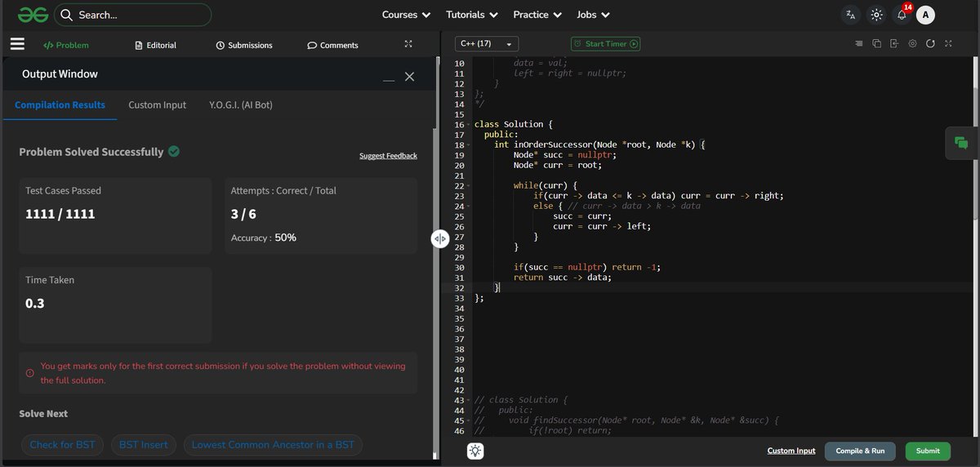The image size is (980, 467).
Task: Open the C++ (17) language dropdown
Action: [486, 43]
